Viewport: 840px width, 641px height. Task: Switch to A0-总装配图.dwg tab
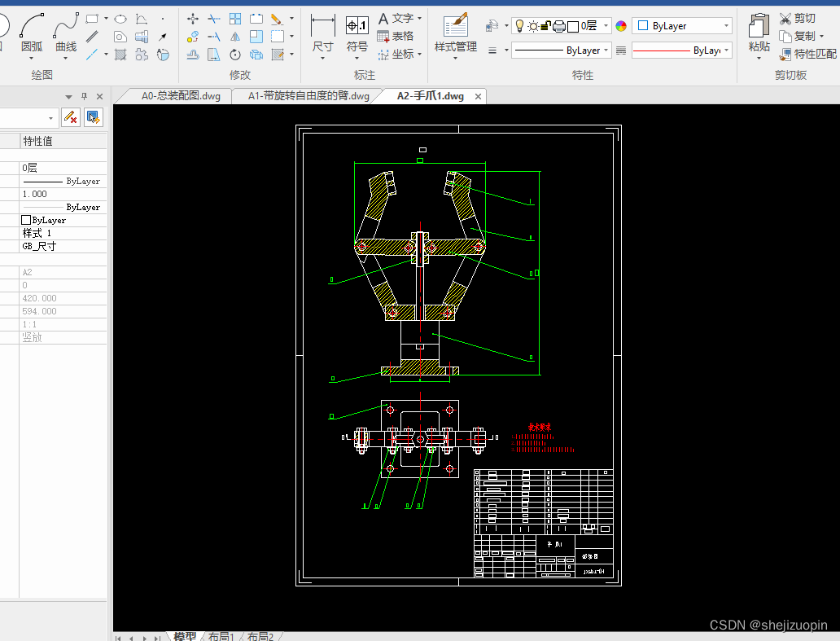point(181,96)
